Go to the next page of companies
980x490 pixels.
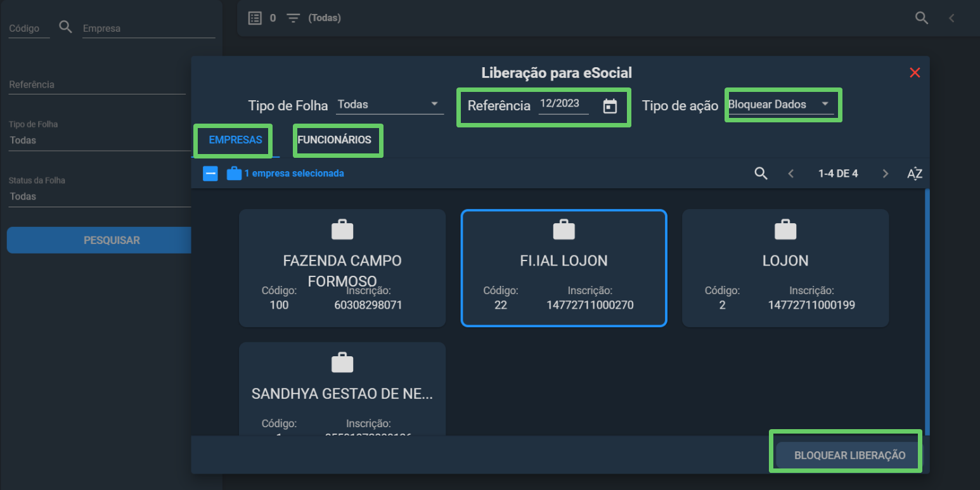point(886,174)
